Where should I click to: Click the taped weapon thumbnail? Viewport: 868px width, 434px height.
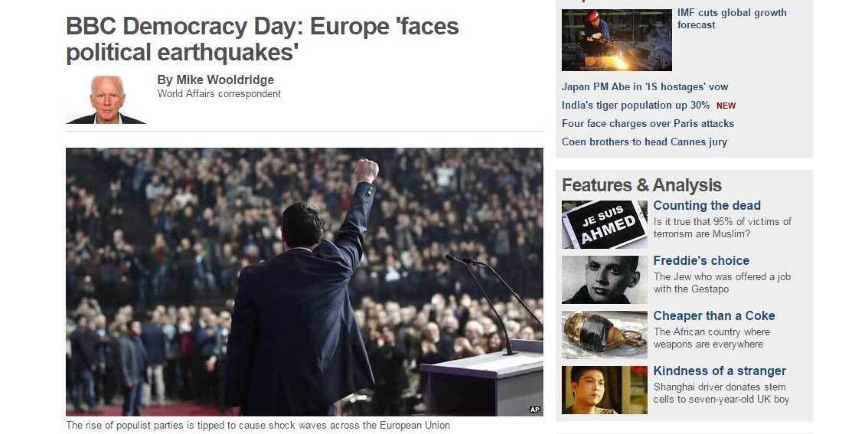(604, 335)
